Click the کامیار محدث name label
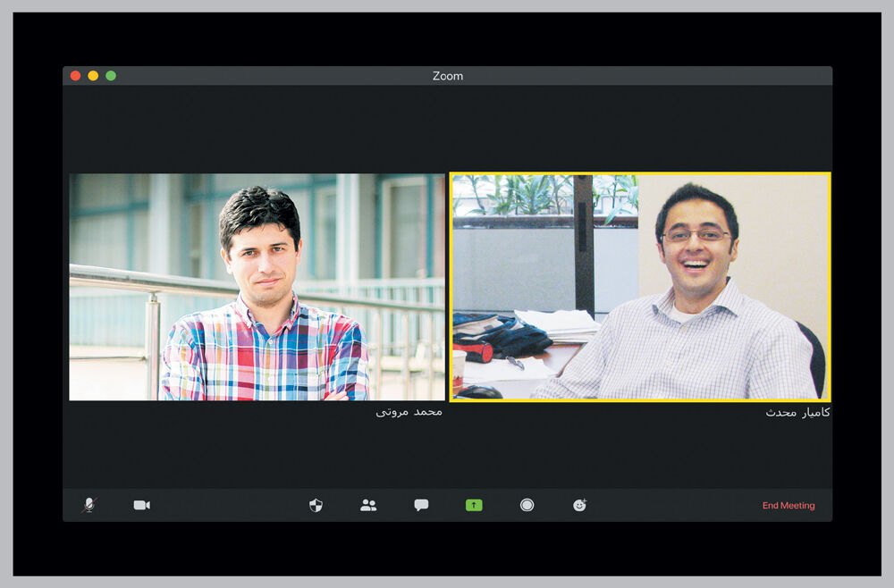This screenshot has width=894, height=588. [797, 413]
